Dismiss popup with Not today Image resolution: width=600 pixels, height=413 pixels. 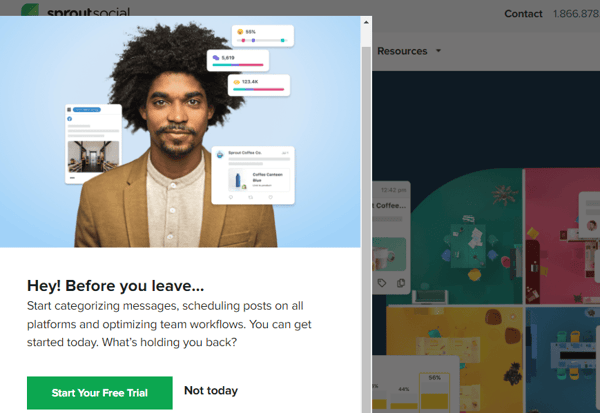tap(211, 390)
